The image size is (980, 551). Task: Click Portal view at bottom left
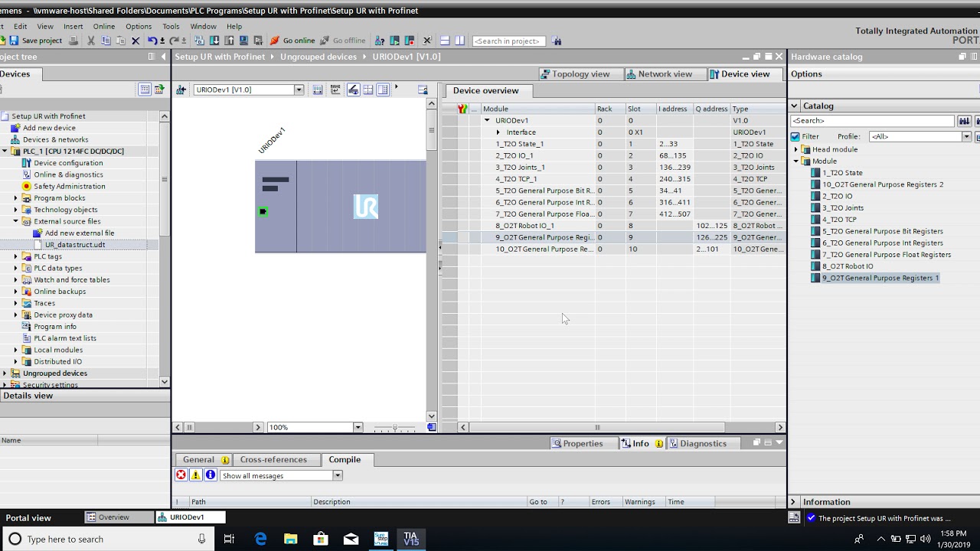pos(28,518)
